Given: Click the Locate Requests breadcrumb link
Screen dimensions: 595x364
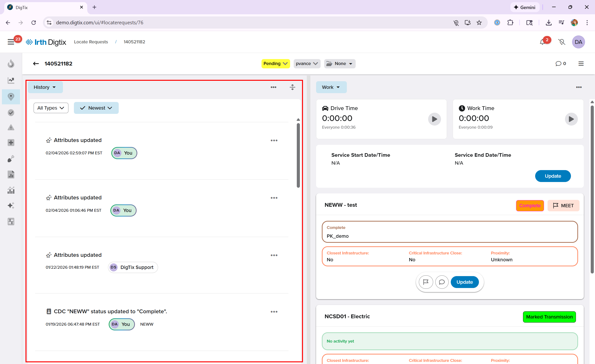Looking at the screenshot, I should click(x=91, y=42).
